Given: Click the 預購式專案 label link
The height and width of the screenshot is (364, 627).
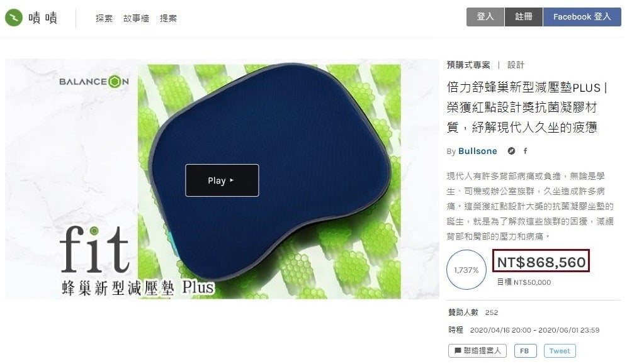Looking at the screenshot, I should point(468,65).
